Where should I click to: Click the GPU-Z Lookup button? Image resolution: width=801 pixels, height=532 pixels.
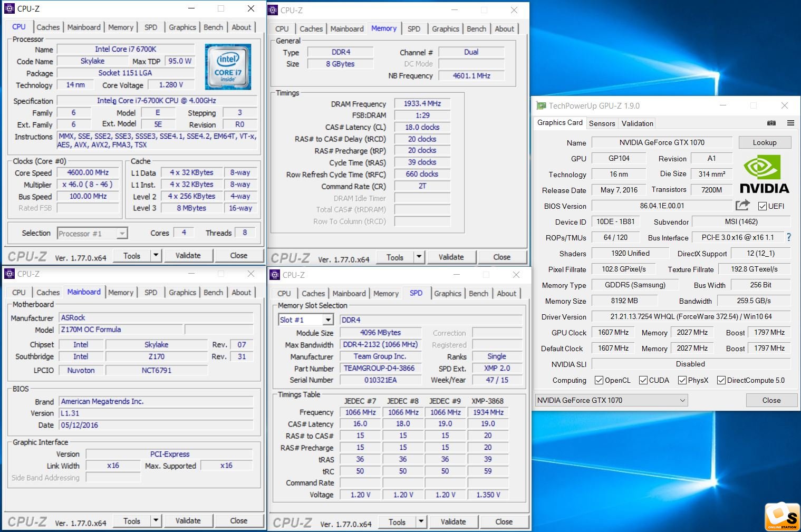click(x=765, y=142)
